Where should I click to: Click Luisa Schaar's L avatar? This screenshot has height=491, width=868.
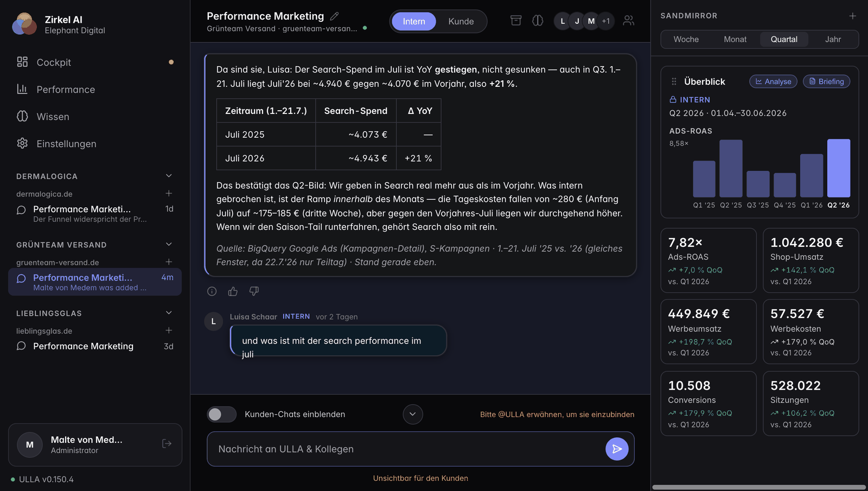click(213, 321)
